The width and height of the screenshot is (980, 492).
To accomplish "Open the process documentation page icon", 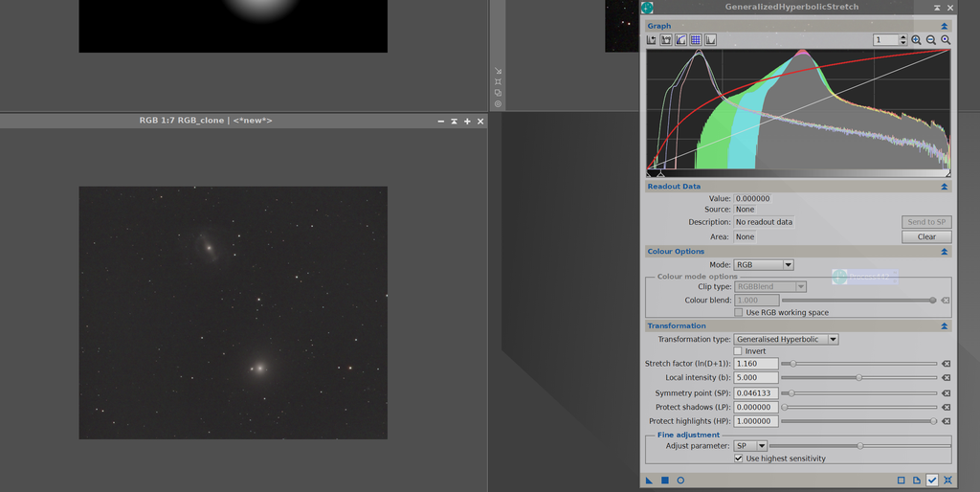I will tap(916, 481).
